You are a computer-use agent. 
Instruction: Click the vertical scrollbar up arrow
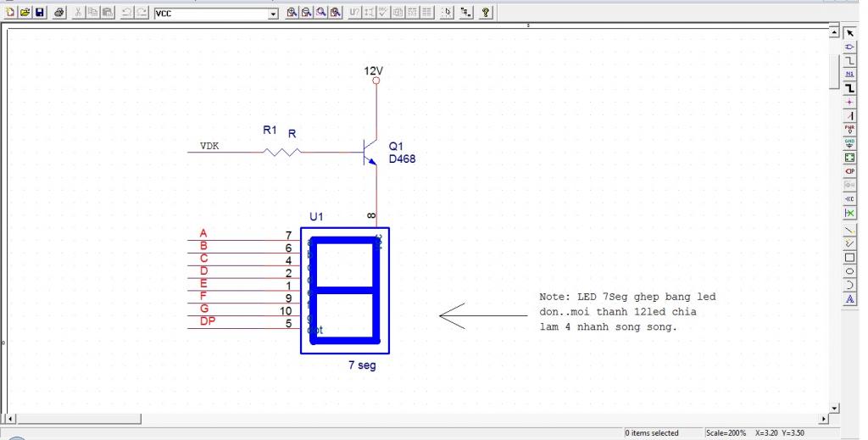[x=834, y=33]
